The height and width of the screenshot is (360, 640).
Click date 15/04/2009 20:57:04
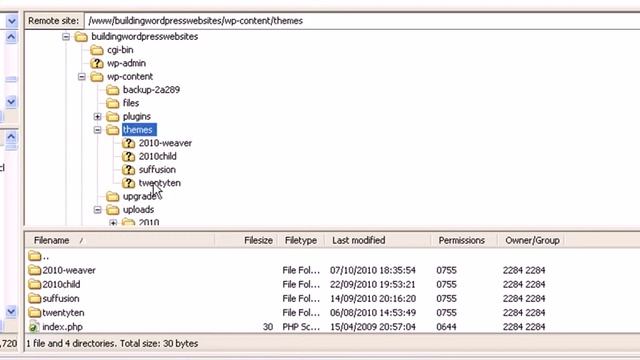pos(373,327)
